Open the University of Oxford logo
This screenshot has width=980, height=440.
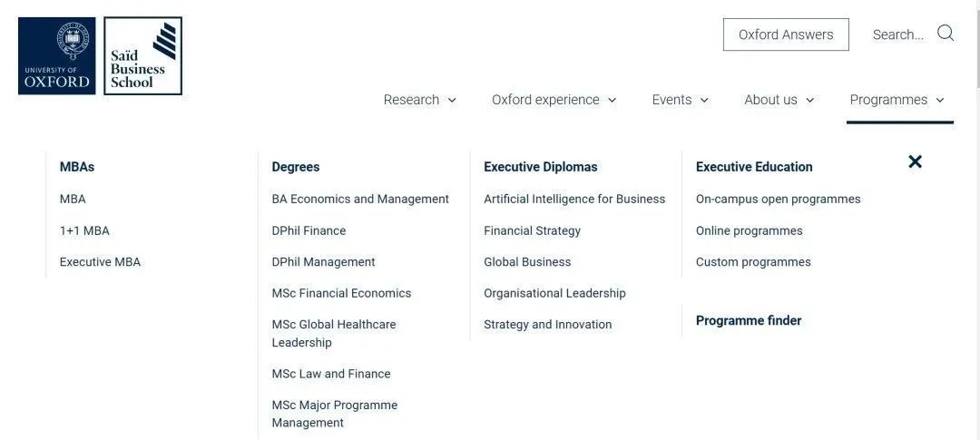click(57, 55)
